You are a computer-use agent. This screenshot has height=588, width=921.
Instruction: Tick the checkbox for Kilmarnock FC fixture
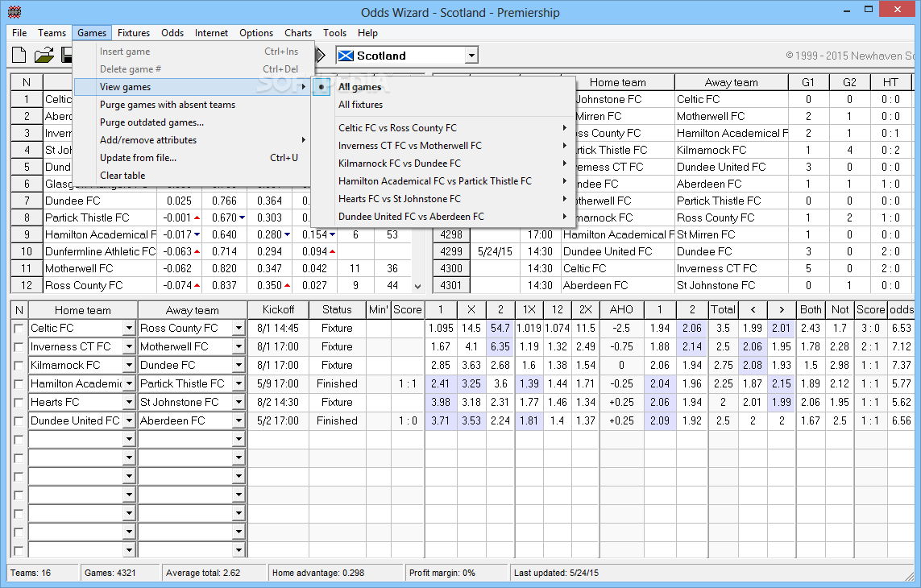[x=19, y=366]
